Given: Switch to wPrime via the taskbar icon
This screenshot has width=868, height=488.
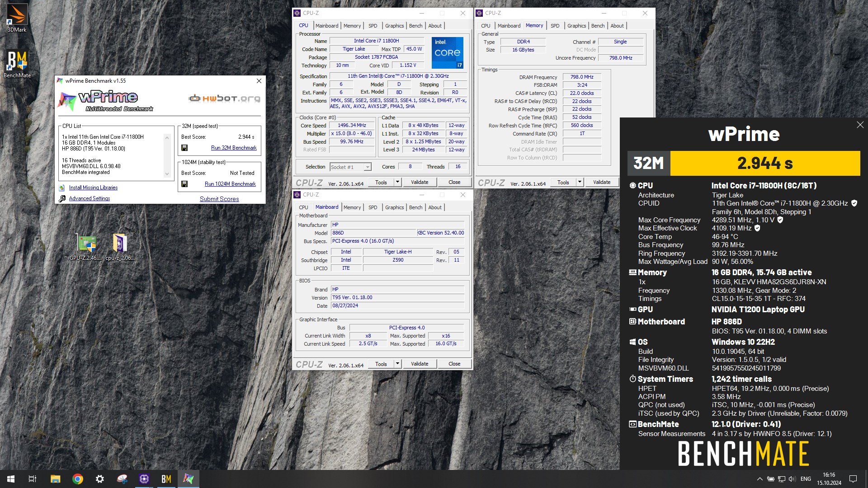Looking at the screenshot, I should click(x=189, y=479).
